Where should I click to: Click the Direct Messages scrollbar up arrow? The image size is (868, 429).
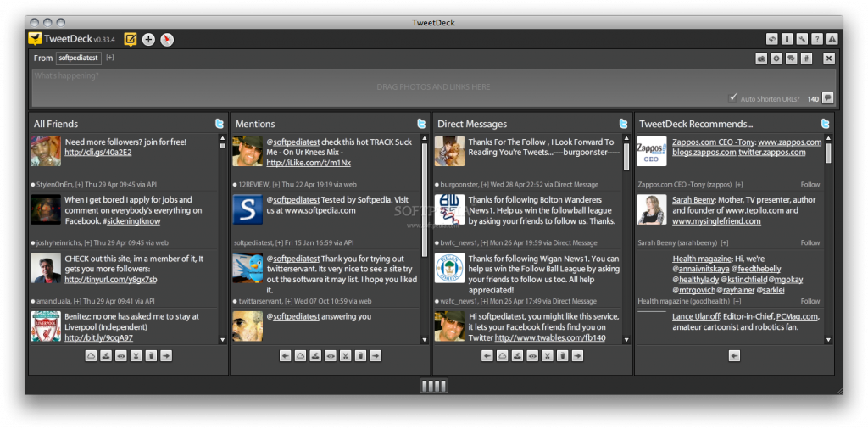626,138
